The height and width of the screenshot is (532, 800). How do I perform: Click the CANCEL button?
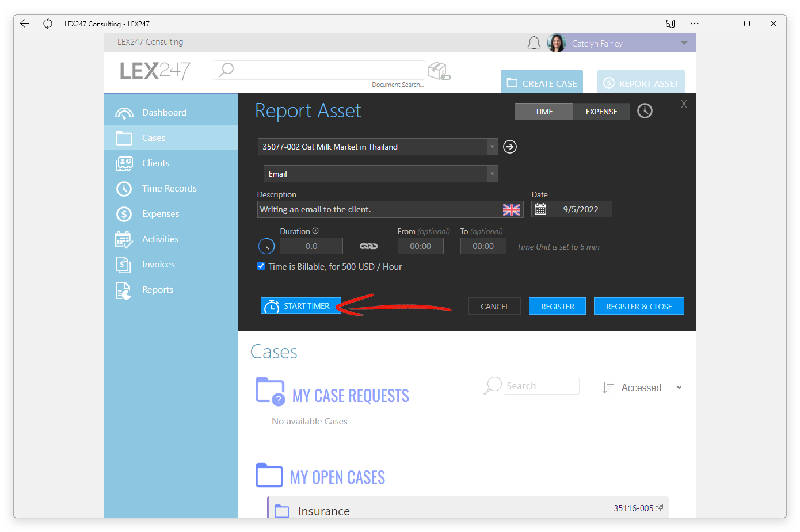495,307
